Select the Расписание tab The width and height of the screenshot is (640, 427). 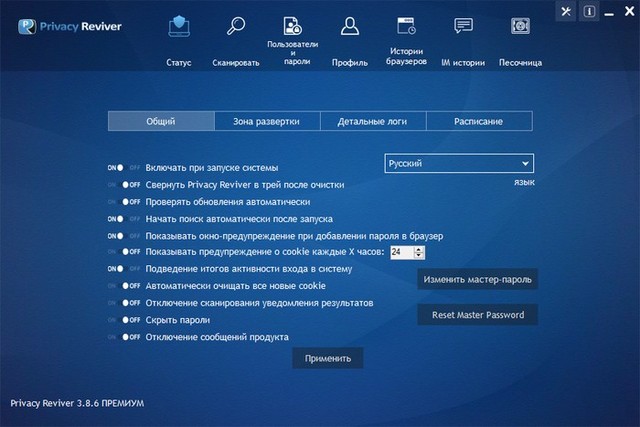478,121
